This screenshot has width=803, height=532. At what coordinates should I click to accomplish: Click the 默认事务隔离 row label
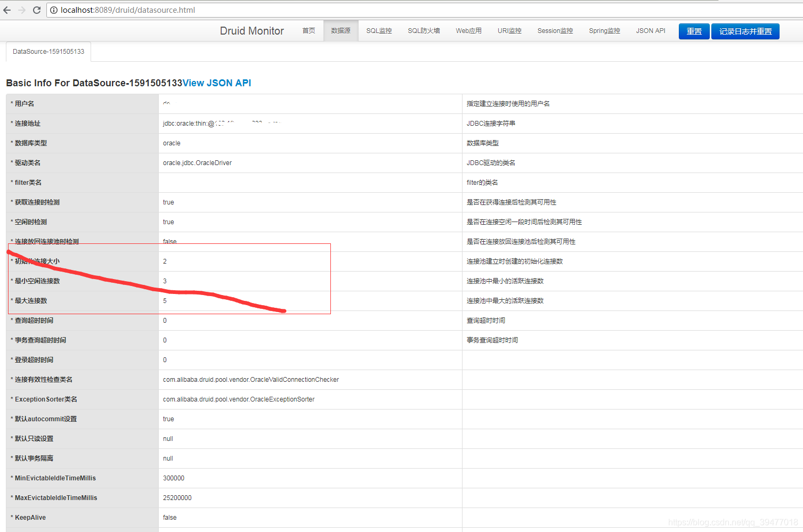[34, 459]
